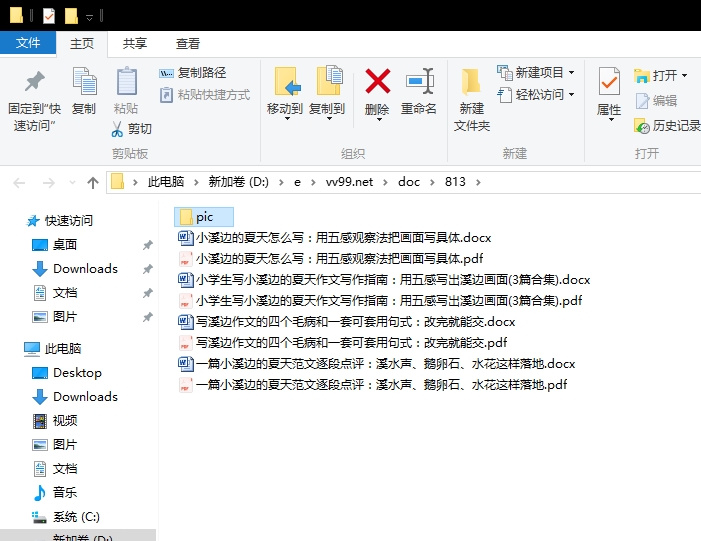The width and height of the screenshot is (701, 541).
Task: Click the Paste clipboard icon
Action: coord(127,81)
